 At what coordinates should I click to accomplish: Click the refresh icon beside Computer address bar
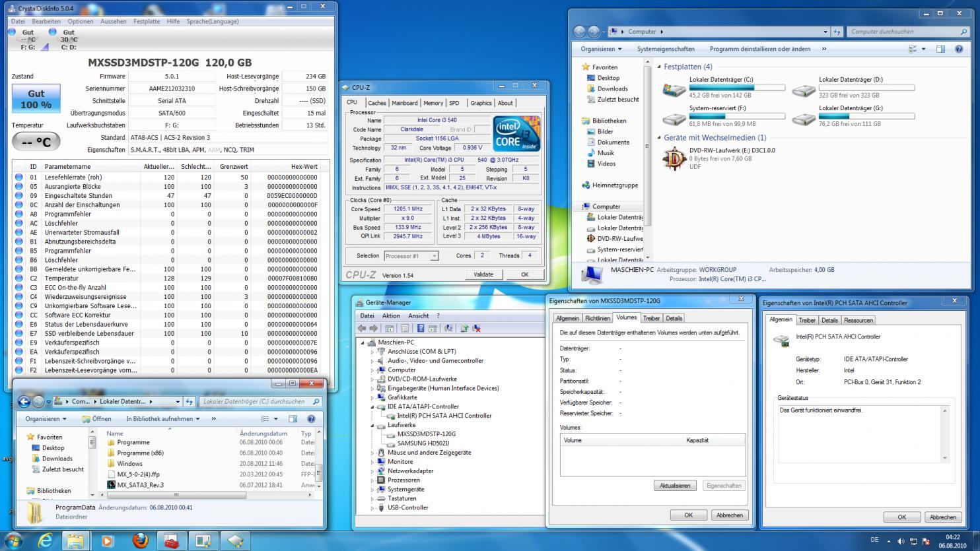click(837, 32)
